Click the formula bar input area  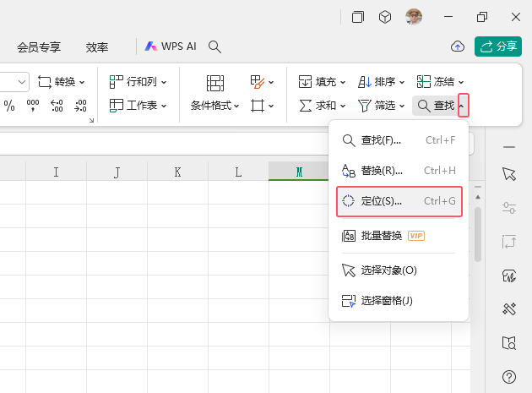tap(163, 144)
